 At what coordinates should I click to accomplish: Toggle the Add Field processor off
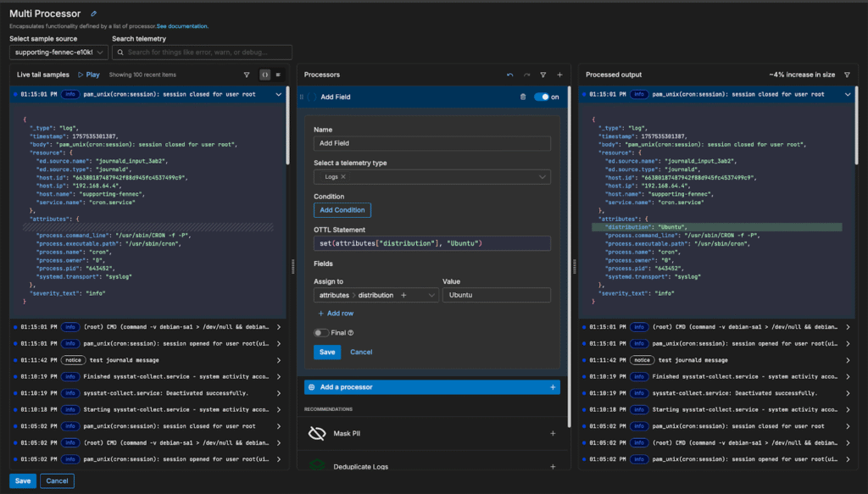pyautogui.click(x=541, y=97)
